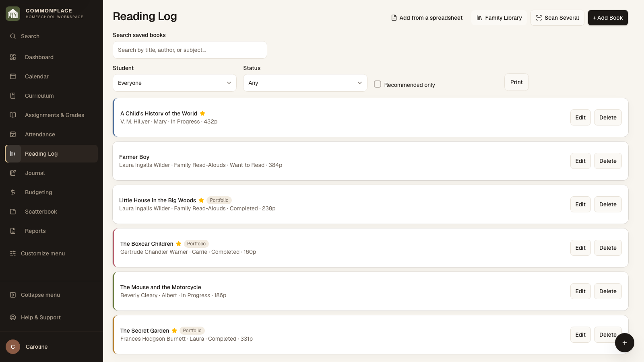Click the star beside The Boxcar Children
644x362 pixels.
pos(179,244)
